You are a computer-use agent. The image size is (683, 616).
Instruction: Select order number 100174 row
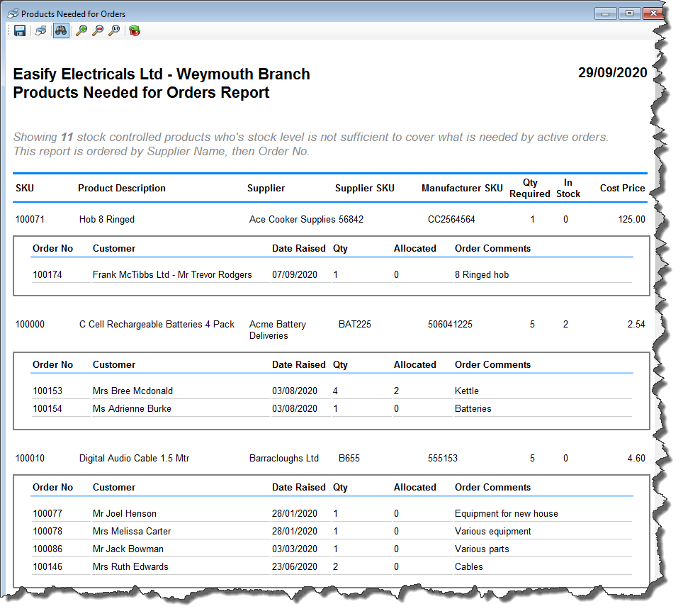coord(47,275)
